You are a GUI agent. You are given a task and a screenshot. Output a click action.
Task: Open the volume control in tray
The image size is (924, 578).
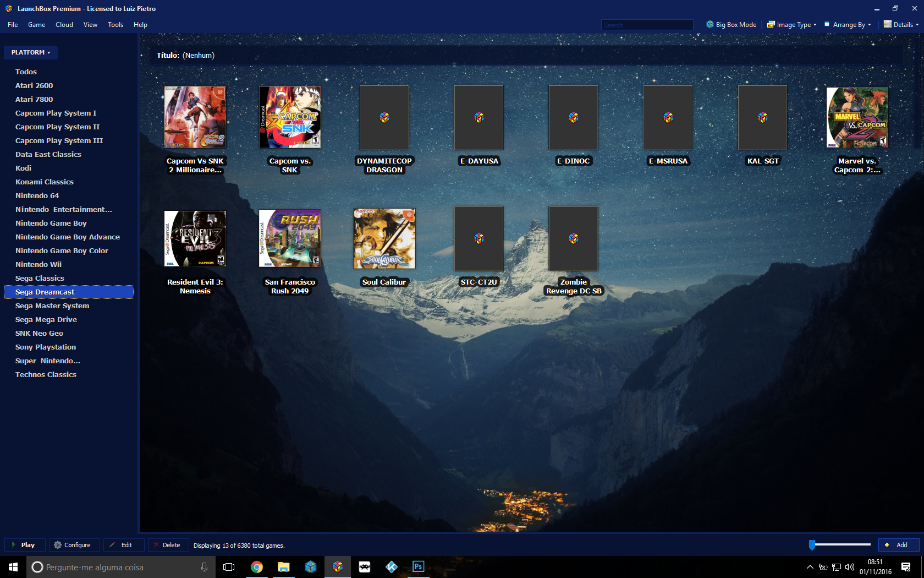tap(850, 567)
